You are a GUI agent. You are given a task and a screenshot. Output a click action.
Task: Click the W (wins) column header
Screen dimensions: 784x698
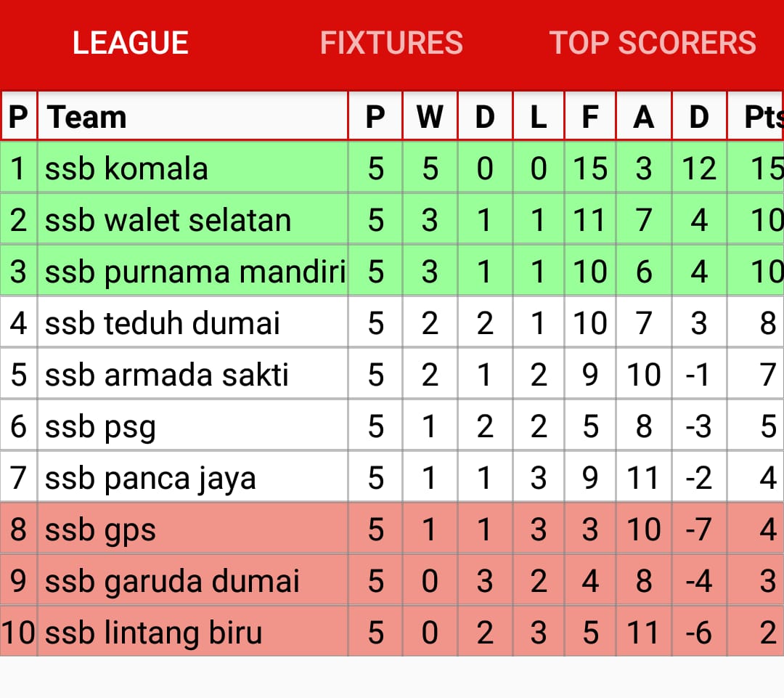pos(430,117)
